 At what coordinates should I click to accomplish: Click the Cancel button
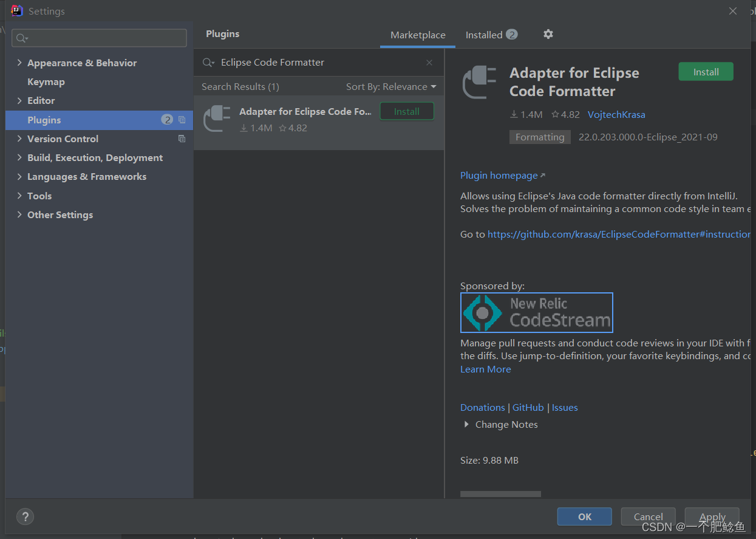(648, 517)
